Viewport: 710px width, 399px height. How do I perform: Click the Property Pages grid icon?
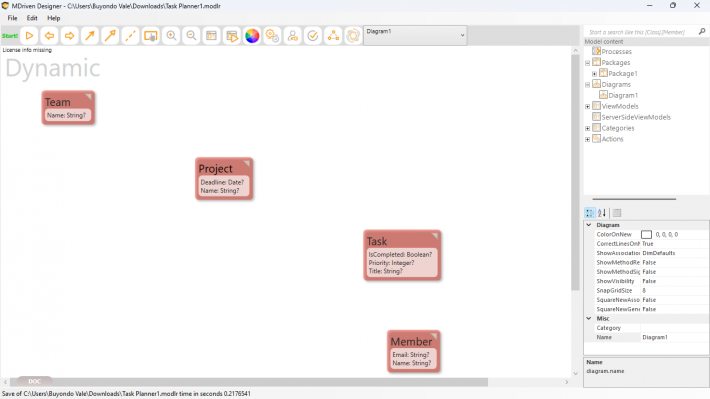617,213
